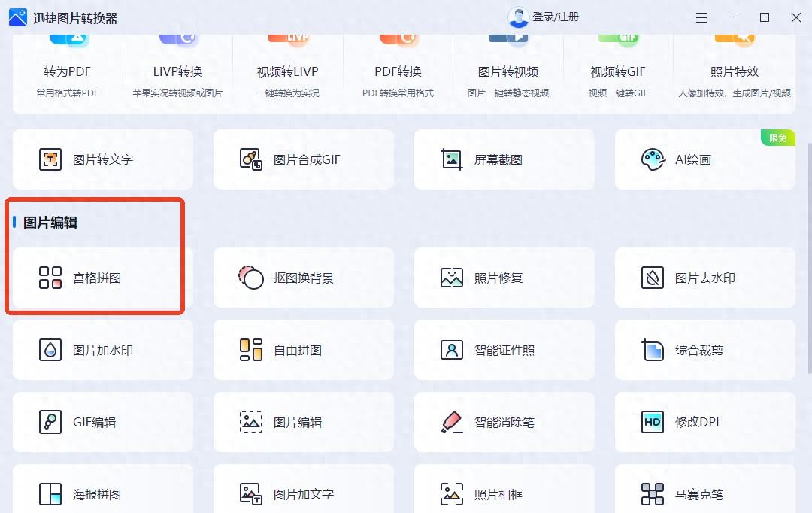Open the 图片转文字 OCR tool
This screenshot has height=513, width=812.
[102, 159]
